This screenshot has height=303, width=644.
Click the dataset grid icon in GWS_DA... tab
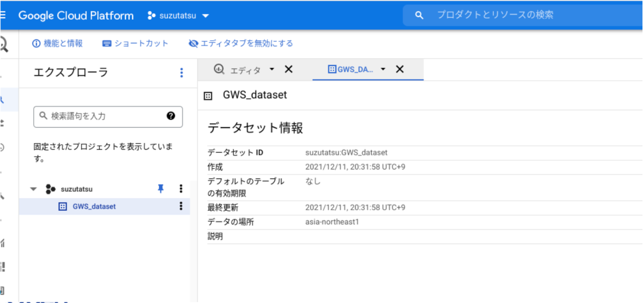click(332, 69)
